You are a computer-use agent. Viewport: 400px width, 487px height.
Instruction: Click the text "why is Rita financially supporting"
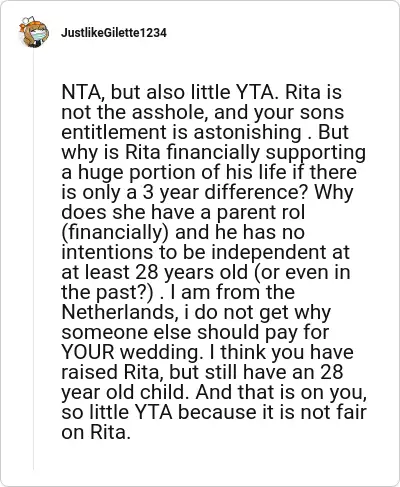(x=214, y=152)
